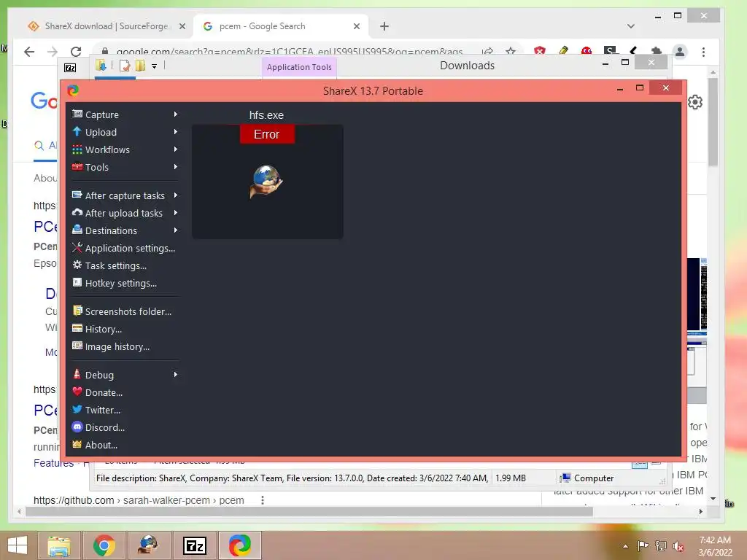Screen dimensions: 747x560
Task: Open the HFS globe icon in taskbar
Action: 149,545
